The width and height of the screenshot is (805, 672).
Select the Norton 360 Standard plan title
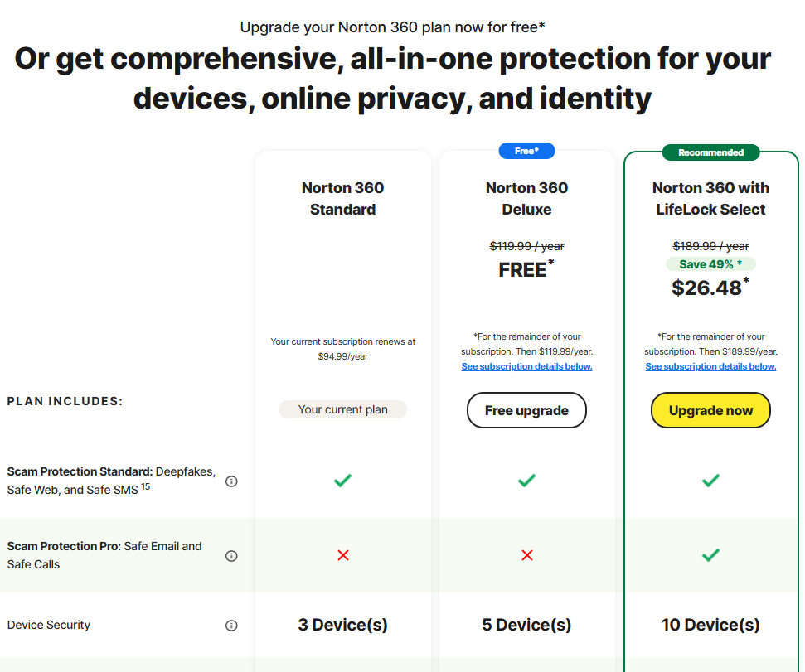tap(343, 199)
